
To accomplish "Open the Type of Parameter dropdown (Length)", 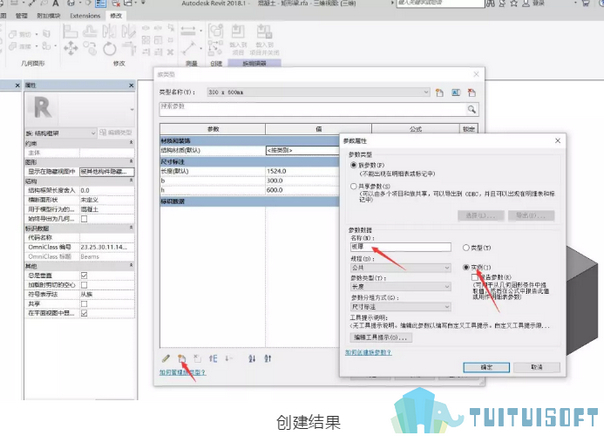I will [x=400, y=287].
